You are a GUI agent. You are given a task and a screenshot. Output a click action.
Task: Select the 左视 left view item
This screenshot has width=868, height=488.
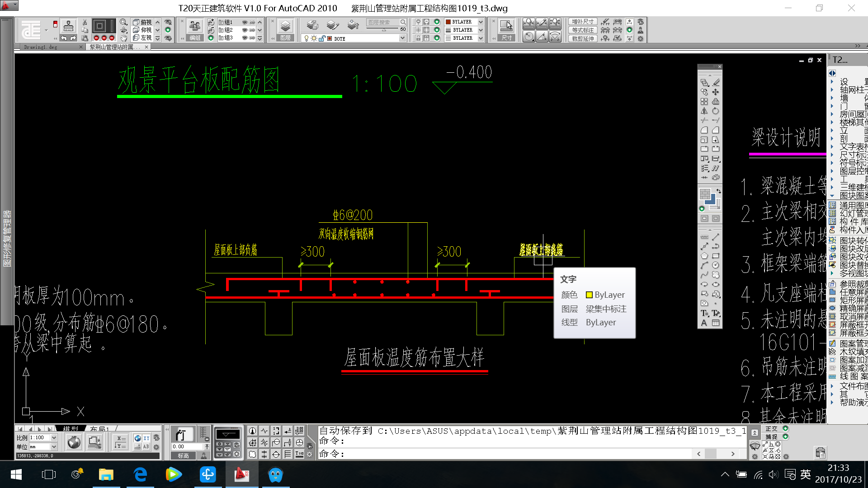[143, 38]
